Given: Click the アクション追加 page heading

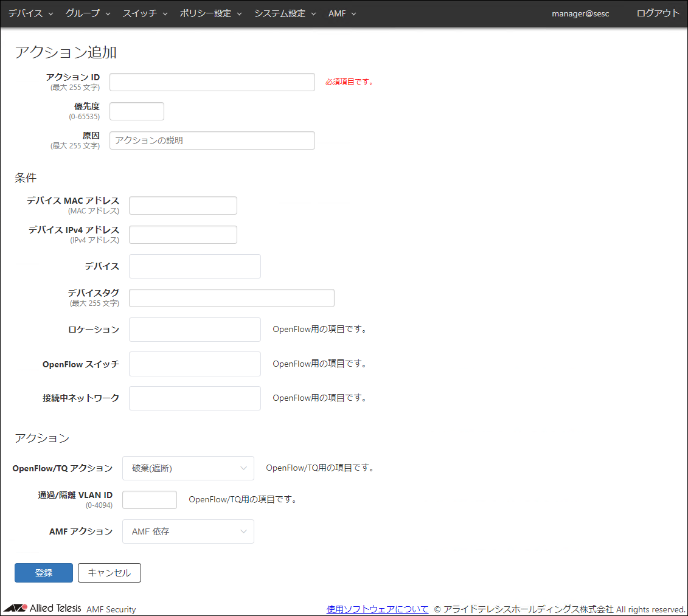Looking at the screenshot, I should click(66, 52).
